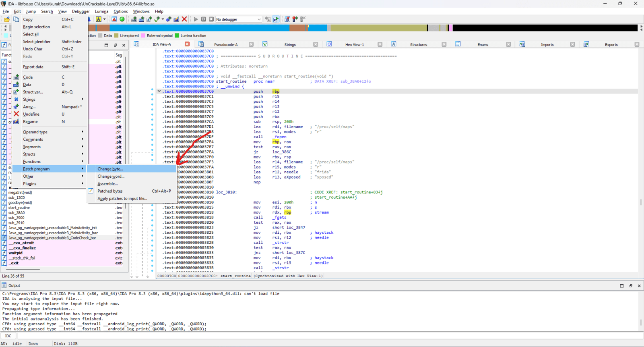Screen dimensions: 644x347
Task: Select Change byte... menu item
Action: tap(132, 169)
